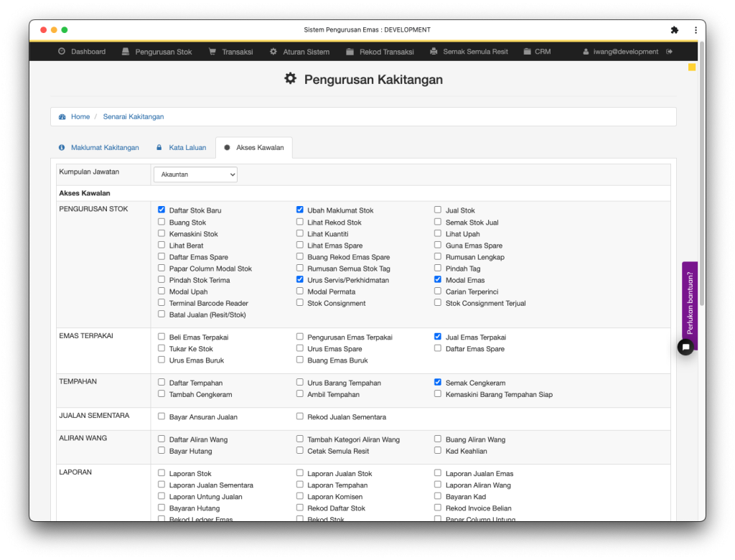Click the Semak Semula Resit printer icon
735x560 pixels.
434,52
